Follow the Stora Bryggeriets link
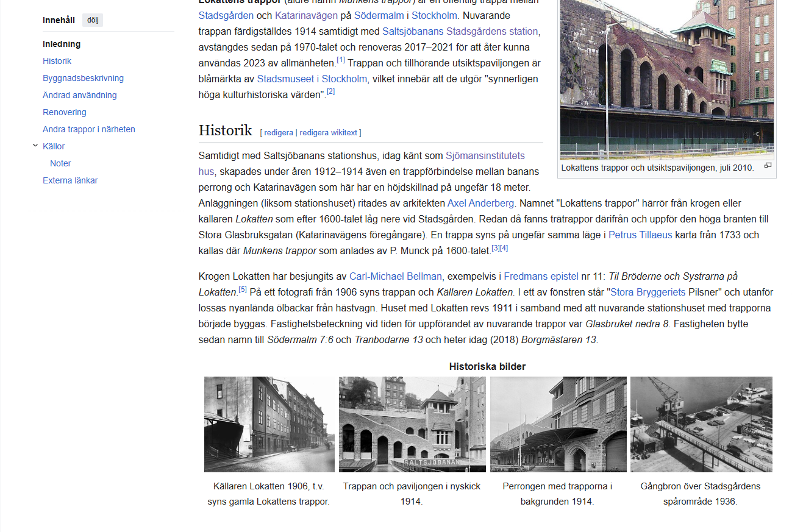The width and height of the screenshot is (792, 532). click(648, 292)
